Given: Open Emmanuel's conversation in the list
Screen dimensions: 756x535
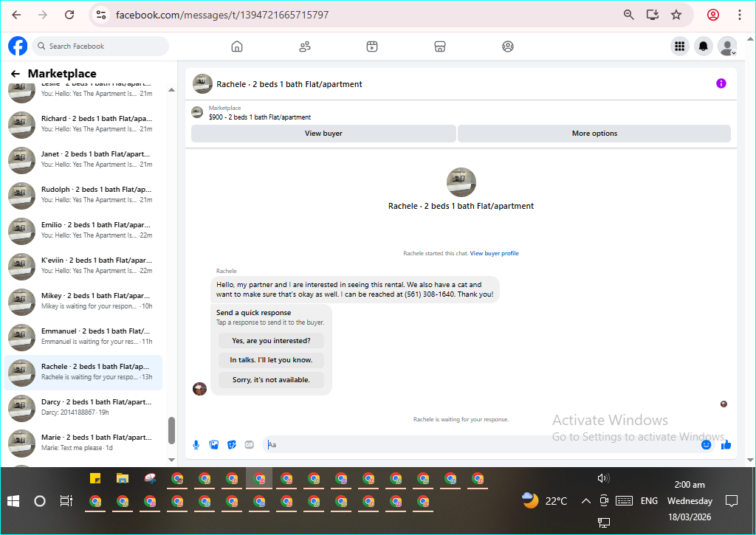Looking at the screenshot, I should point(83,337).
